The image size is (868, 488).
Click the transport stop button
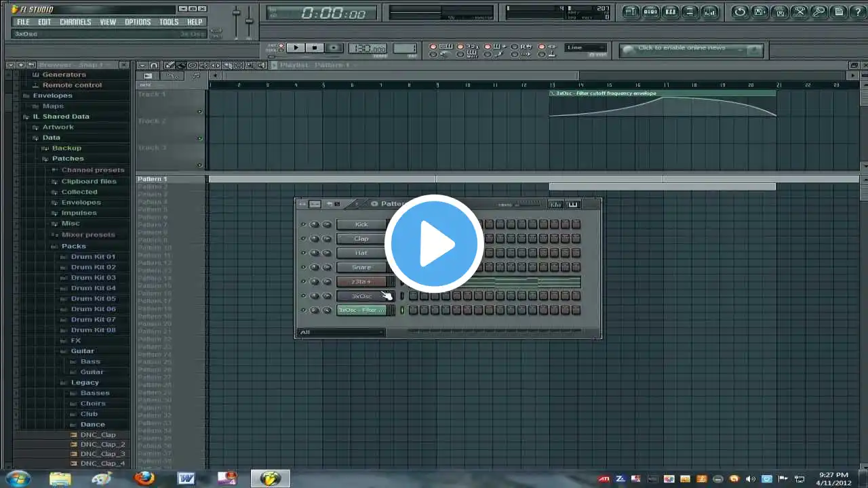[x=314, y=47]
